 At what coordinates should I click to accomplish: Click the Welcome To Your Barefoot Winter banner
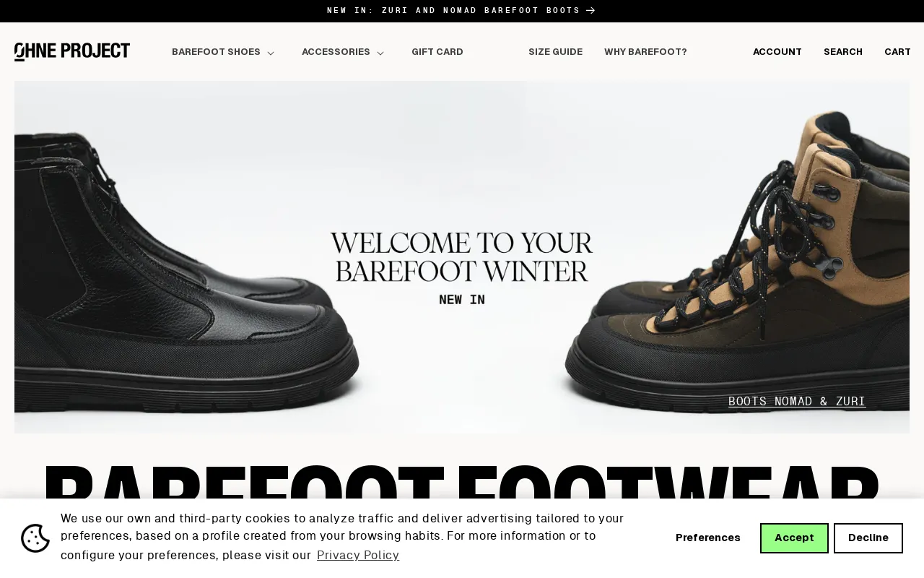pyautogui.click(x=462, y=257)
